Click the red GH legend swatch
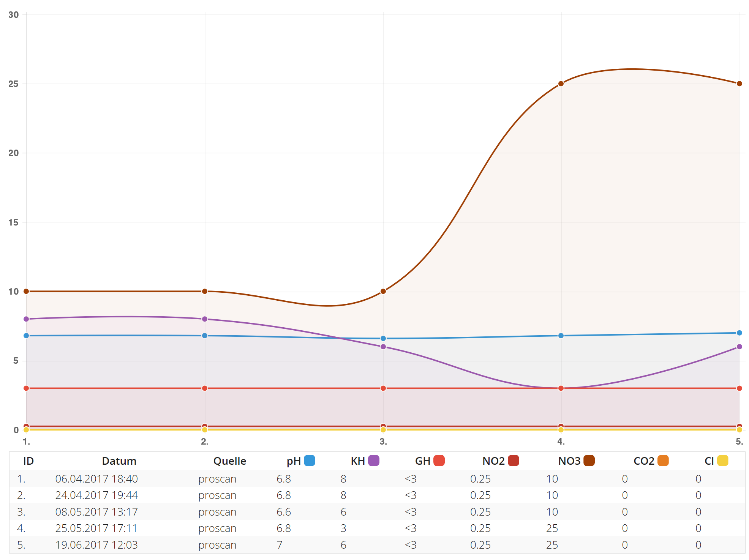Viewport: 749px width, 560px height. click(439, 461)
